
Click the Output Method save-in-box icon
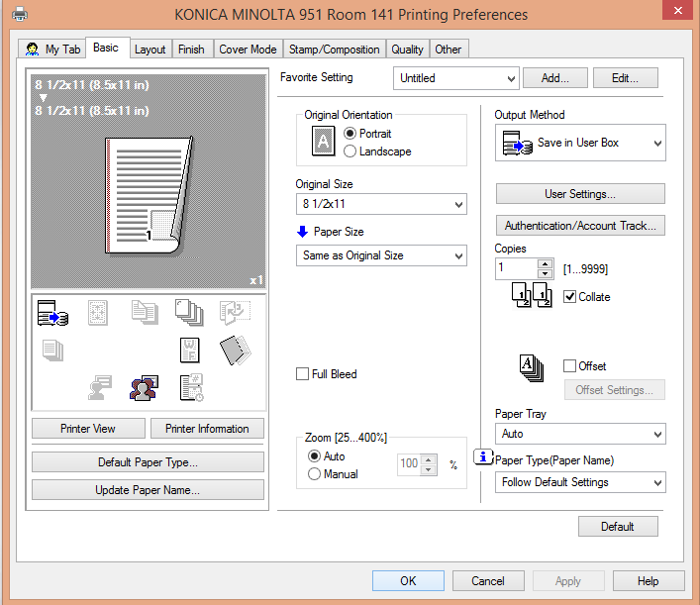pyautogui.click(x=518, y=143)
